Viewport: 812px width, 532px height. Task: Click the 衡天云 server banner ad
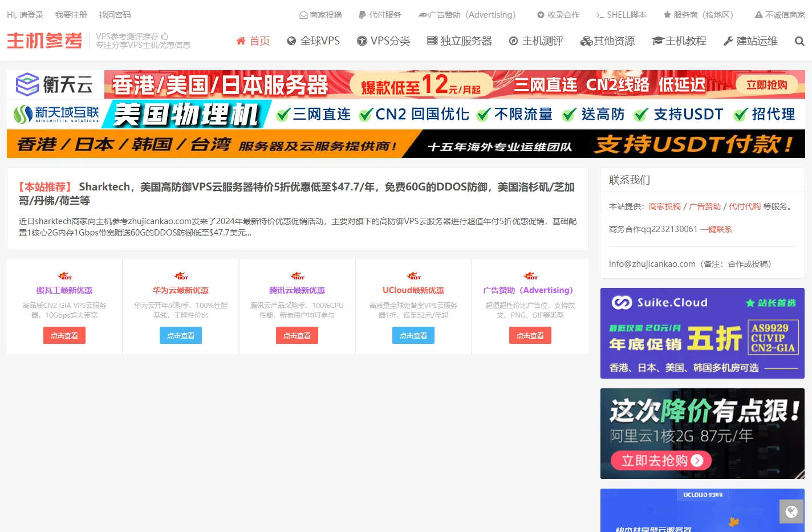[x=406, y=84]
